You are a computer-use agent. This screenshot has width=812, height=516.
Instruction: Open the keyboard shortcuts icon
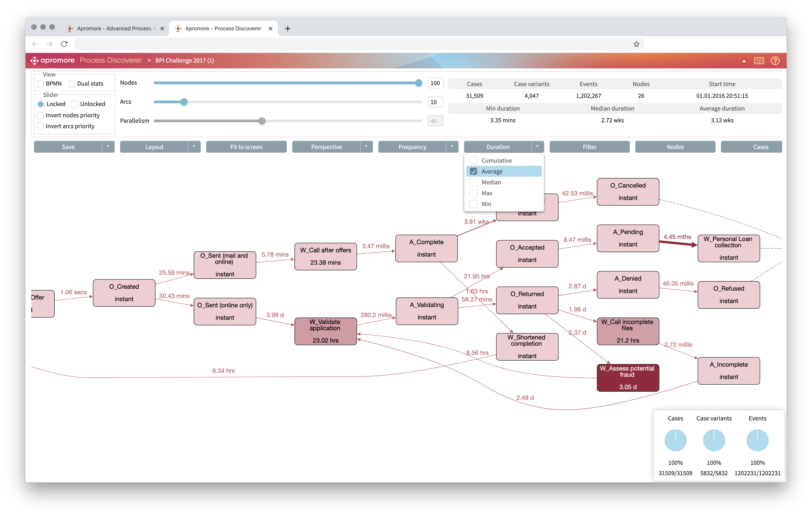759,61
